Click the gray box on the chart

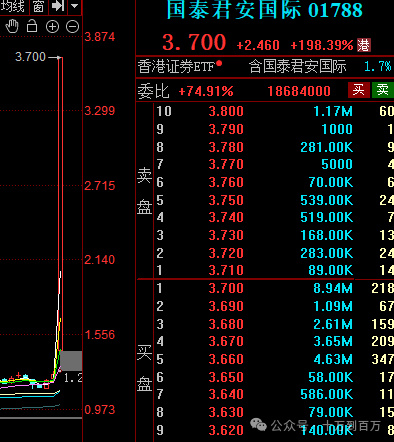pyautogui.click(x=71, y=361)
